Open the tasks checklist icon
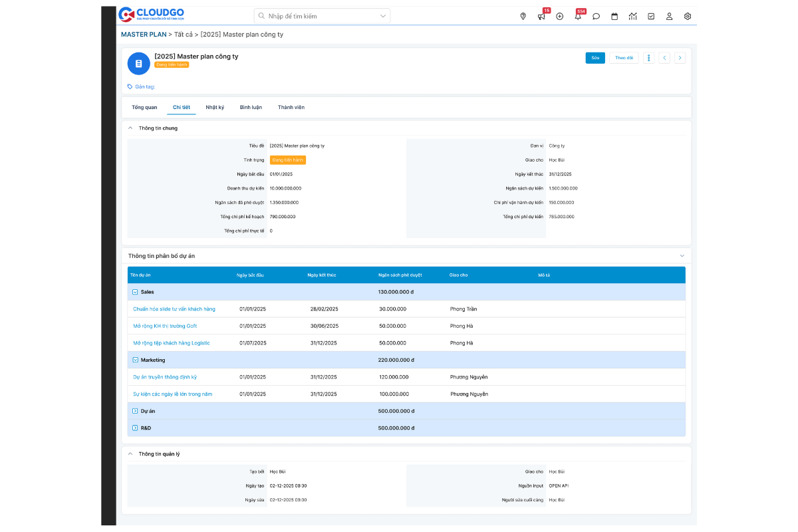Viewport: 798px width, 532px height. 651,17
